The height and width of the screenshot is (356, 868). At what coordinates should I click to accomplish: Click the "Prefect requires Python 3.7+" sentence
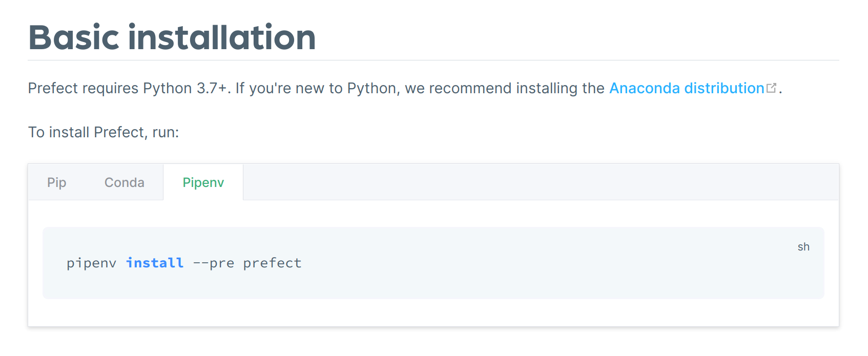[129, 88]
